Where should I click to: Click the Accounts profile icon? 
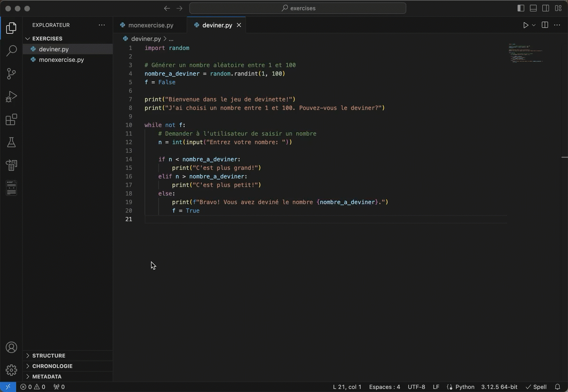click(x=11, y=347)
